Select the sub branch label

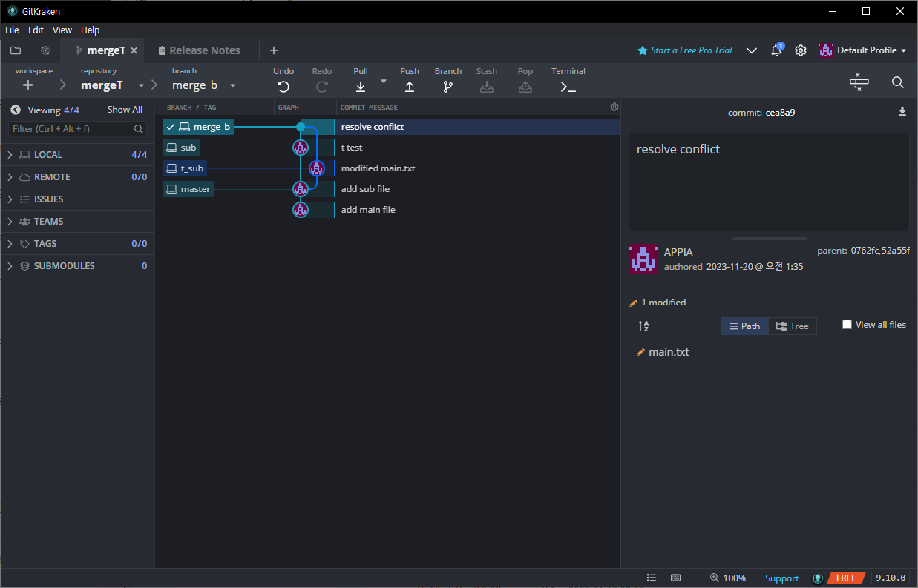tap(181, 148)
